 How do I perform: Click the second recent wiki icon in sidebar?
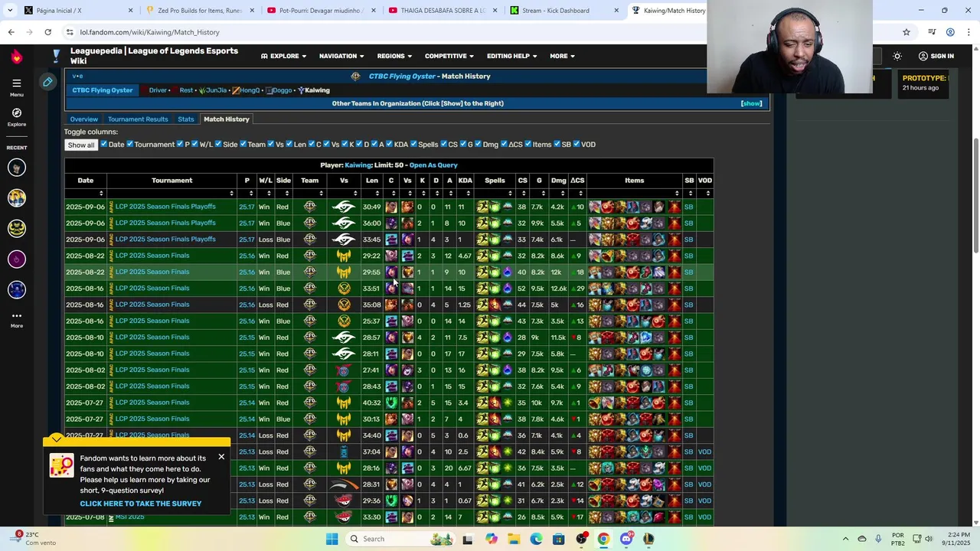pos(17,198)
